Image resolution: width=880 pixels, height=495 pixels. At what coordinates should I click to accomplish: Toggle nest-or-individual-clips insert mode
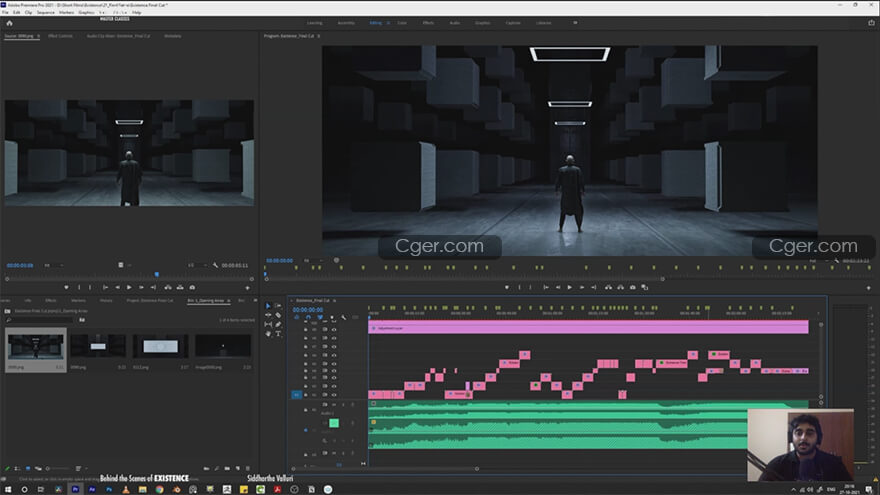[296, 318]
